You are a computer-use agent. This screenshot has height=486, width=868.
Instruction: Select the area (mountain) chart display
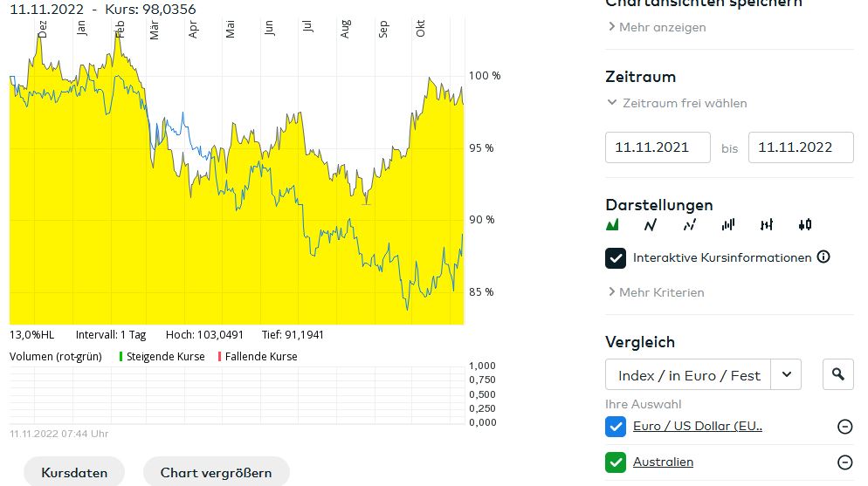pyautogui.click(x=612, y=225)
